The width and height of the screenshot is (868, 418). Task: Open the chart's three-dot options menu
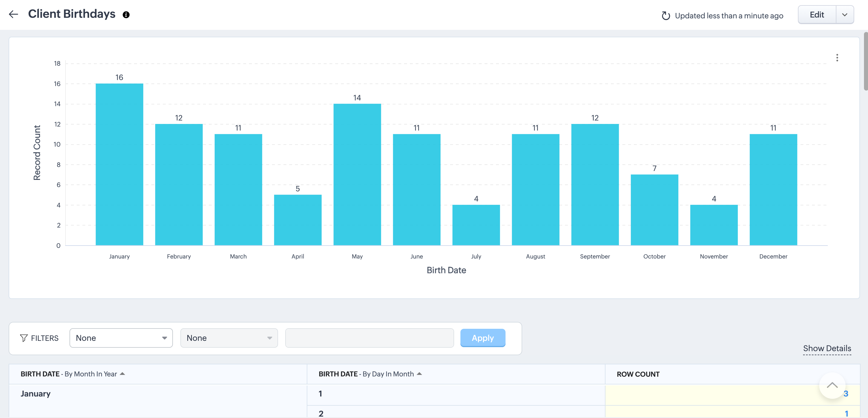[x=837, y=58]
